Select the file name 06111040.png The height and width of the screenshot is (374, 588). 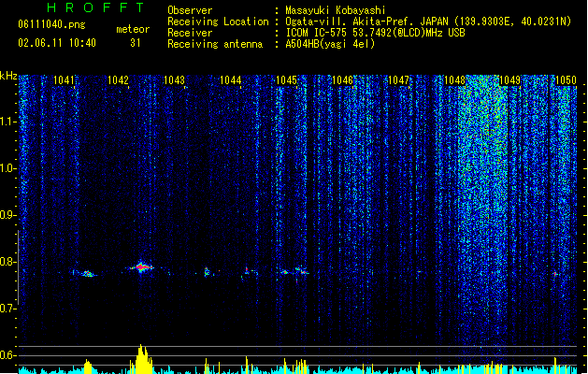pos(51,24)
